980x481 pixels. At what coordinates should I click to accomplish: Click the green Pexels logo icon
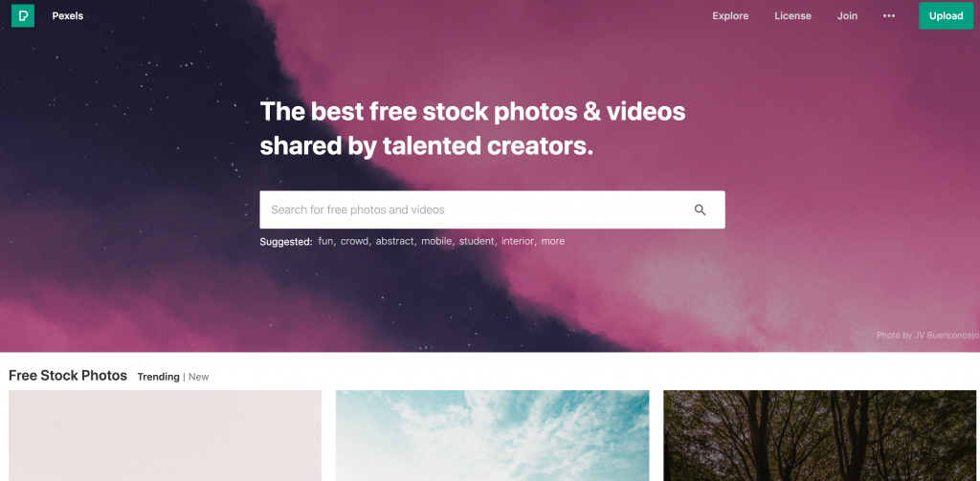tap(23, 15)
